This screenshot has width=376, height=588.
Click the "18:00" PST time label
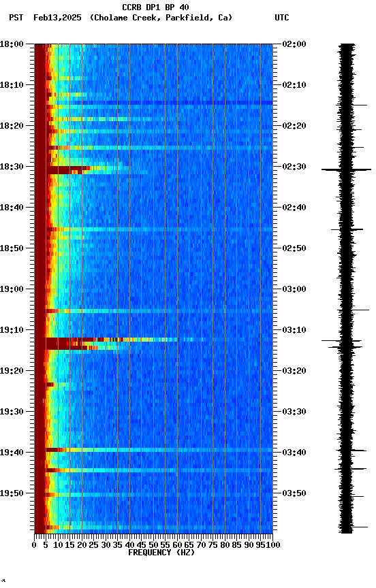tap(12, 44)
